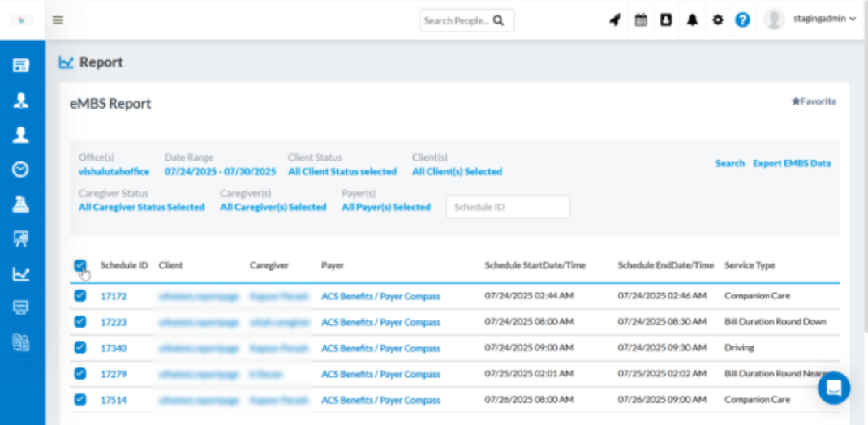Uncheck the select-all header checkbox
Viewport: 868px width, 425px height.
[x=79, y=265]
